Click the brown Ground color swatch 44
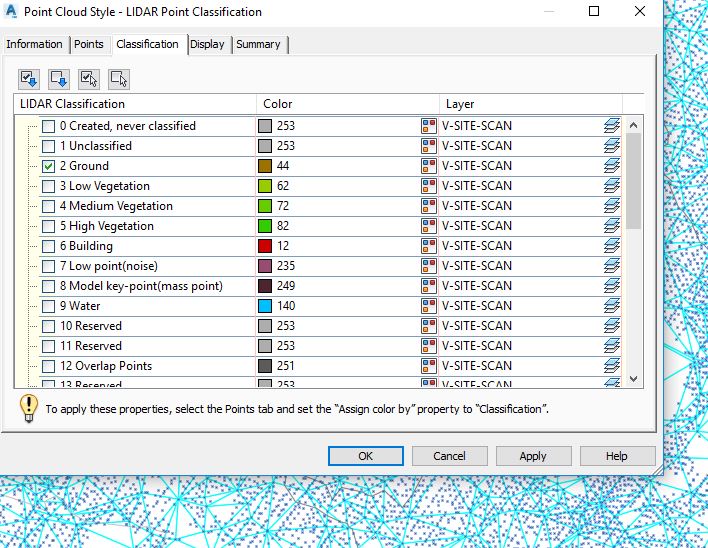Screen dimensions: 708x548 pyautogui.click(x=265, y=166)
